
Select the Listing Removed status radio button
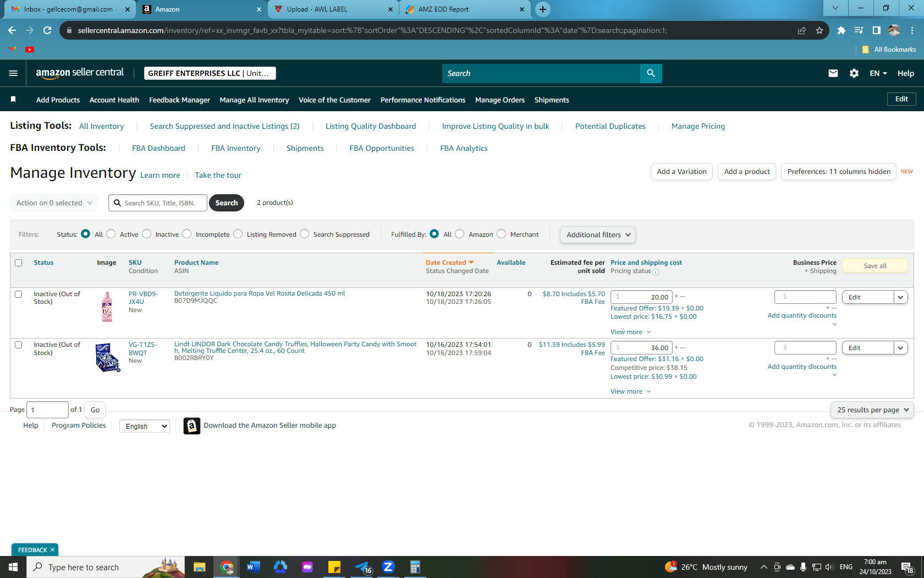[238, 234]
